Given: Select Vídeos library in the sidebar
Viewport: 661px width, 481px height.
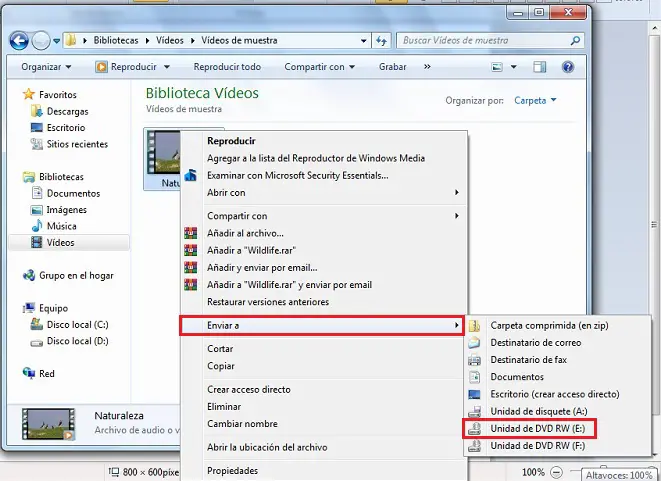Looking at the screenshot, I should coord(69,242).
